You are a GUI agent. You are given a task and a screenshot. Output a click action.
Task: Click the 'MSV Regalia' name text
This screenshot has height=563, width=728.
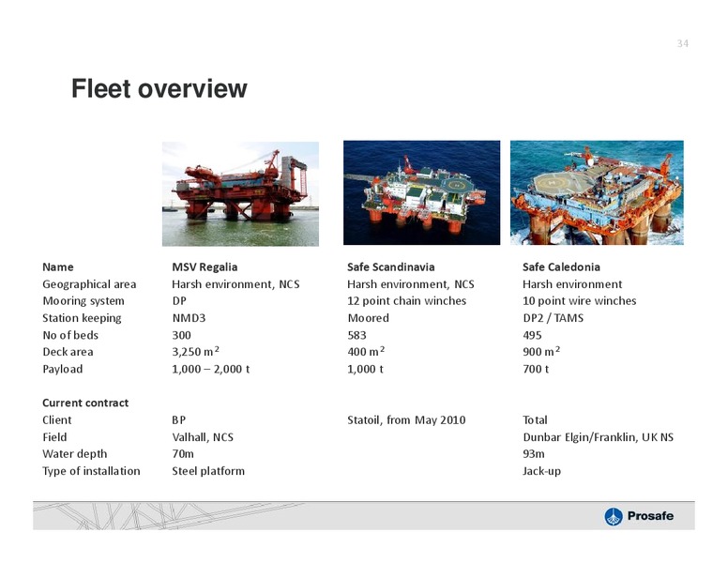pos(205,267)
